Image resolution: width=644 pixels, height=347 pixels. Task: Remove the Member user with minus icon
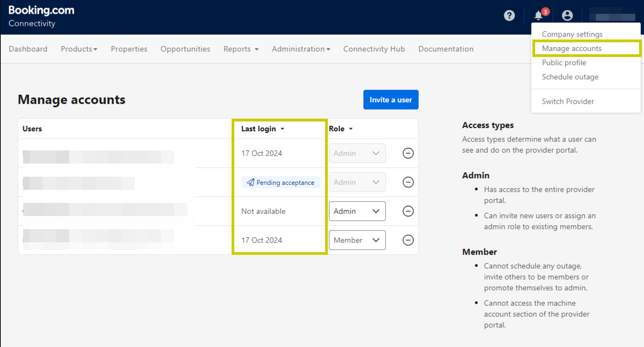pos(408,240)
